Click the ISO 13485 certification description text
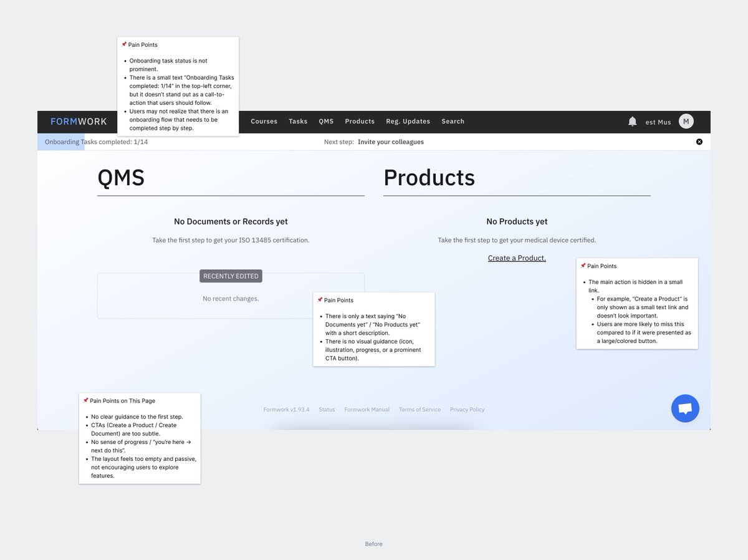748x560 pixels. (231, 240)
